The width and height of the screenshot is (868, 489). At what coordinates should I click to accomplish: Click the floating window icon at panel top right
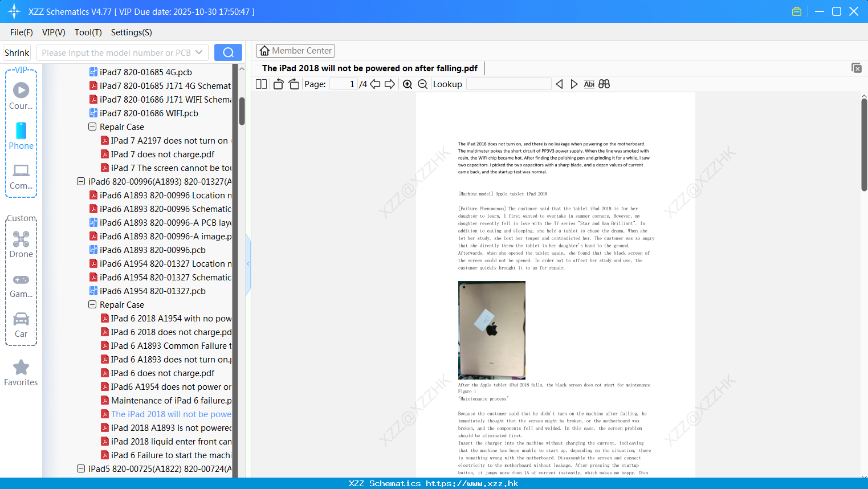tap(856, 68)
